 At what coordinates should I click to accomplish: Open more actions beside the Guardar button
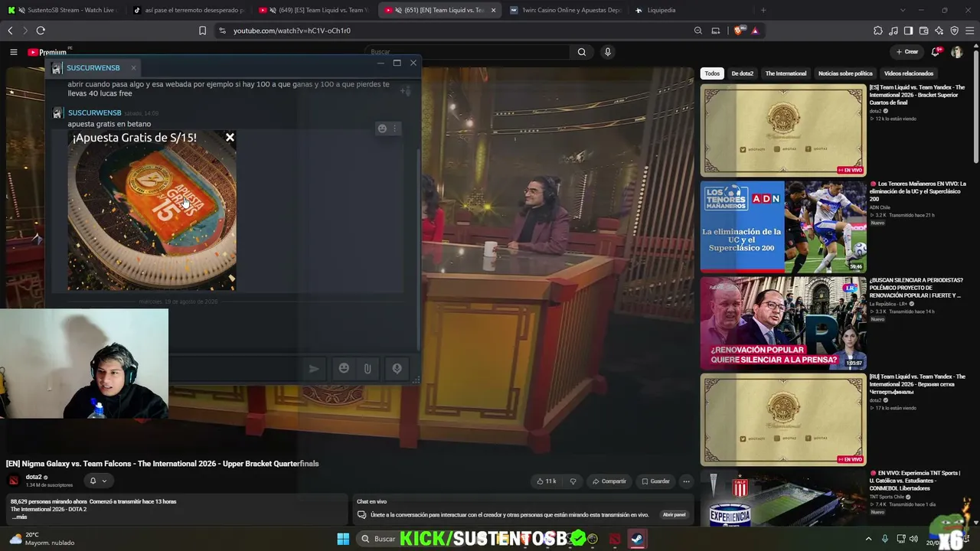pos(686,481)
